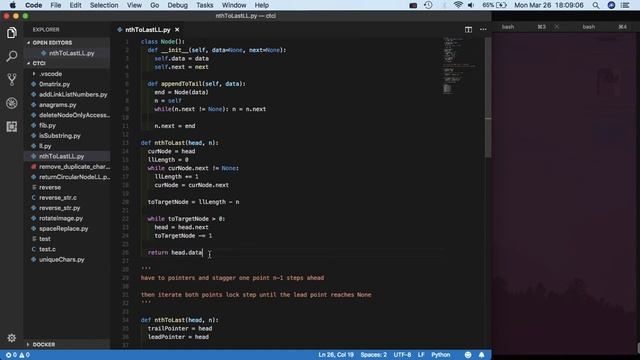Open the Extensions view icon
The width and height of the screenshot is (640, 360).
[11, 127]
